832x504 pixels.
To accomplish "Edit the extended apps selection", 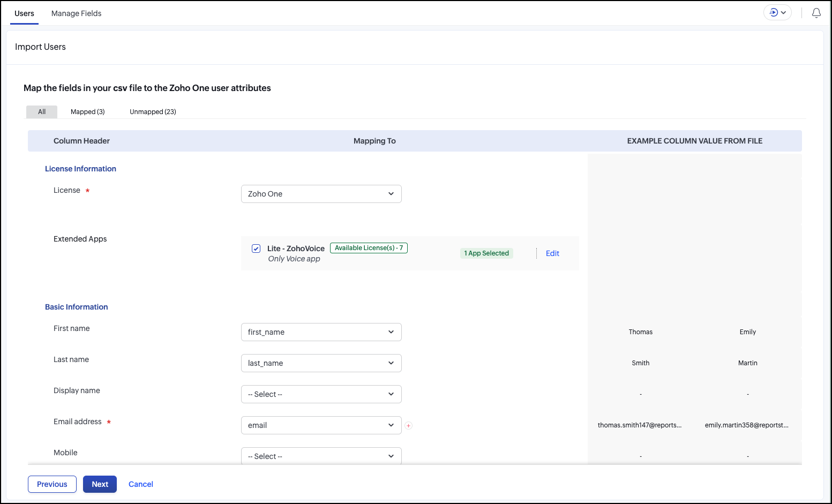I will (x=552, y=253).
